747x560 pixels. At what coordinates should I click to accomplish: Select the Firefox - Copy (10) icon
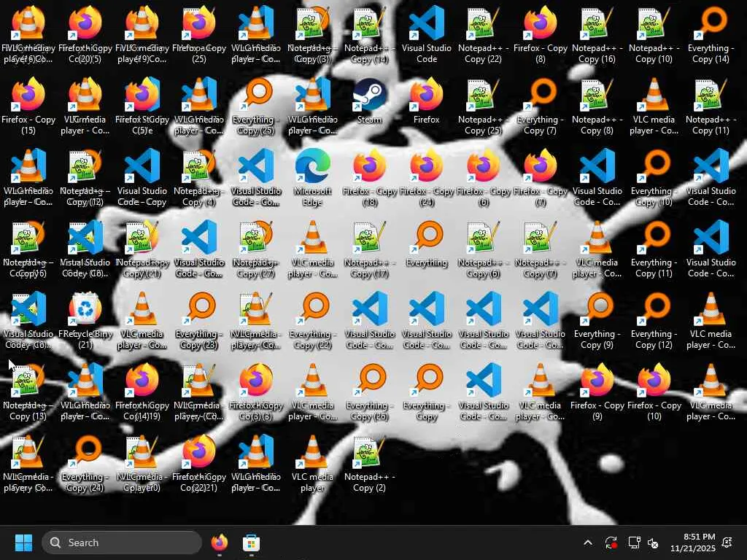click(x=654, y=392)
